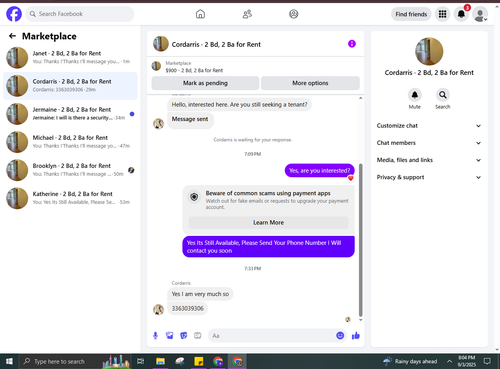Click the blue unread dot beside Jermaine

[x=132, y=114]
